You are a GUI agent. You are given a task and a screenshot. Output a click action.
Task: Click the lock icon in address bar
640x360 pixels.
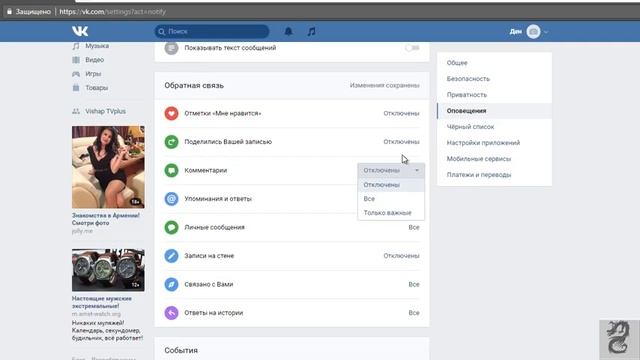pos(9,11)
